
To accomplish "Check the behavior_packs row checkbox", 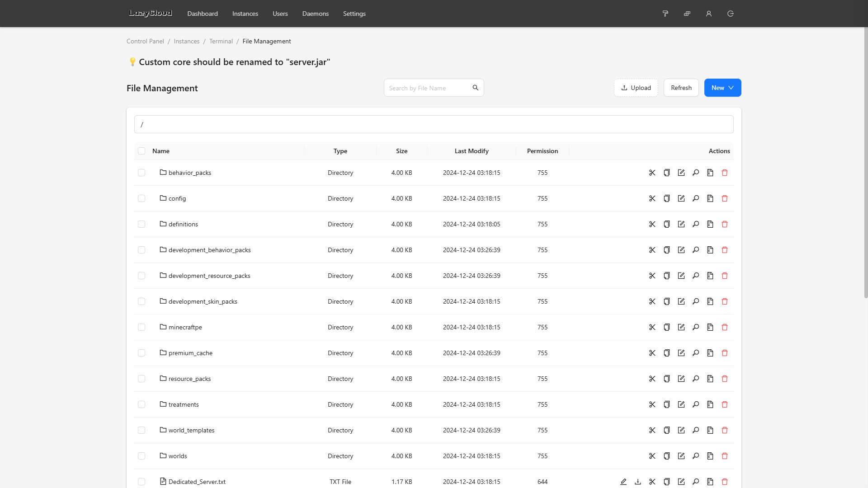I will [142, 173].
